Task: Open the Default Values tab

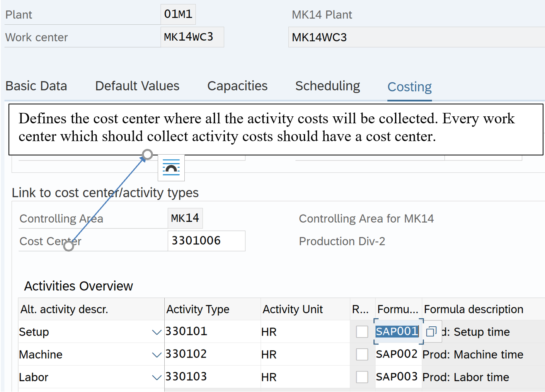Action: tap(137, 86)
